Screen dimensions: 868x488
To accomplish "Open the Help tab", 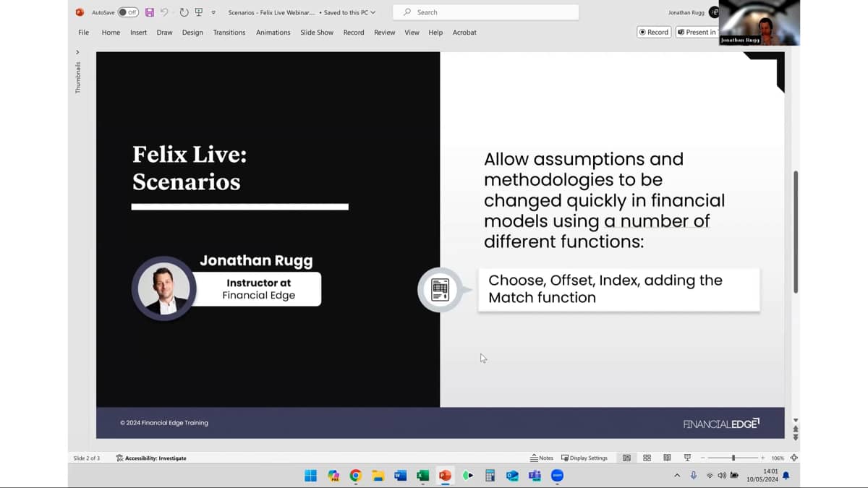I will tap(435, 33).
